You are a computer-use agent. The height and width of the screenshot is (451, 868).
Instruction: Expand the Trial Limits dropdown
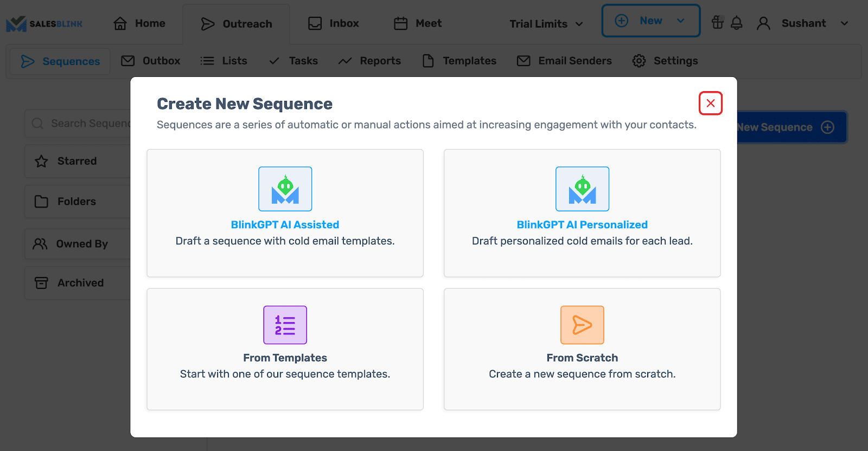[x=546, y=24]
